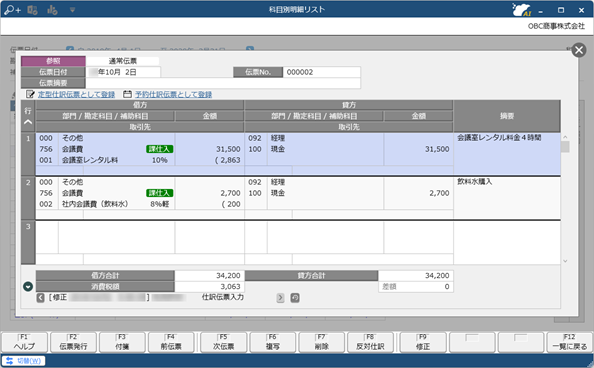Screen dimensions: 594x368
Task: Click the F9 修正 button
Action: coord(423,342)
